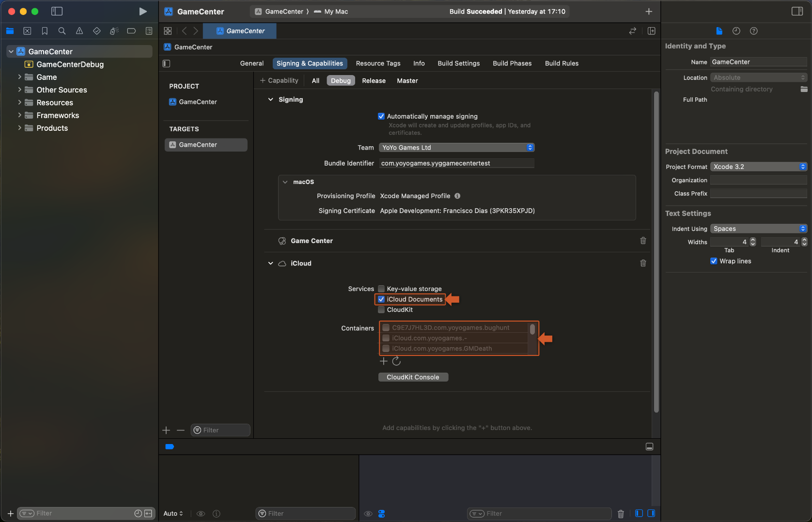Add a new tab with plus button
The image size is (812, 522).
pyautogui.click(x=649, y=11)
